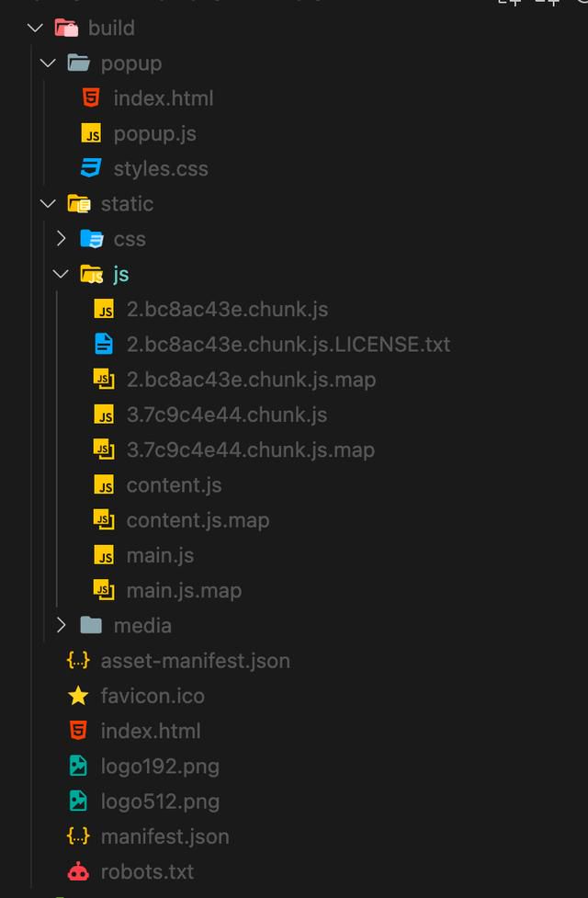This screenshot has width=588, height=898.
Task: Expand the css folder arrow
Action: 61,239
